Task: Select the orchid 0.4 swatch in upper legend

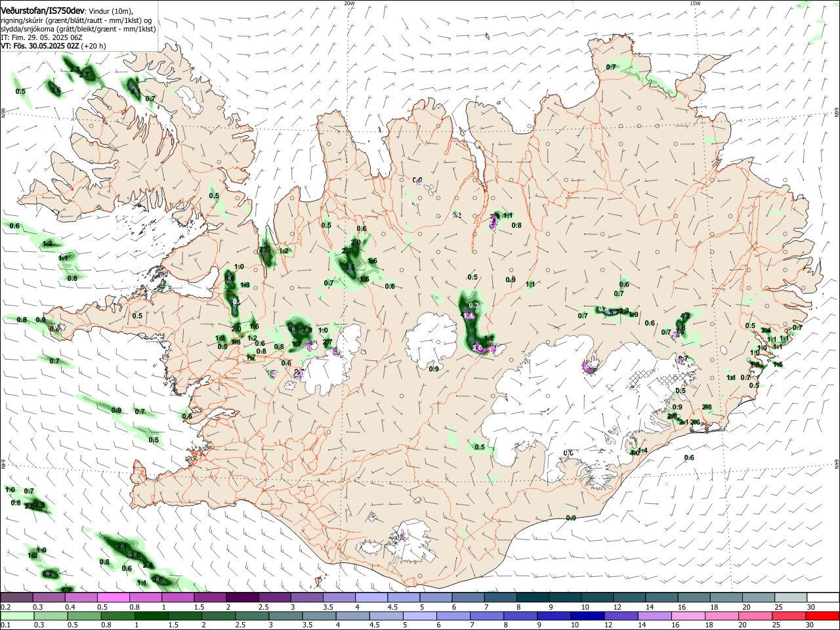Action: pos(81,597)
